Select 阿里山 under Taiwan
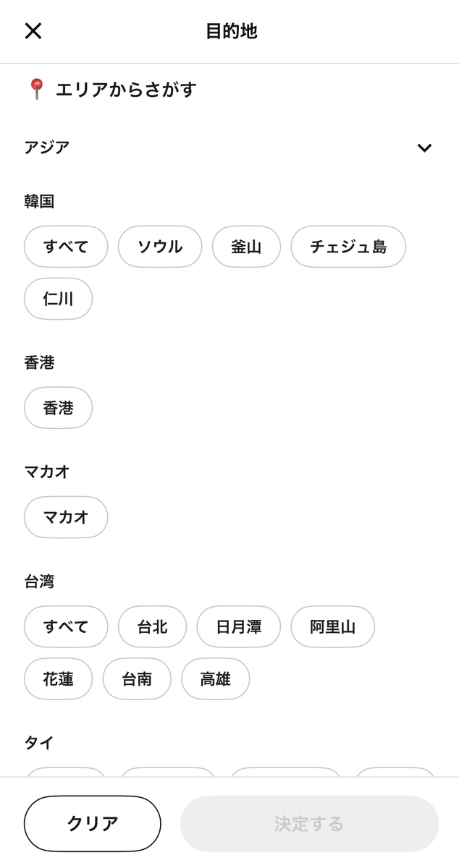The image size is (459, 868). 332,626
